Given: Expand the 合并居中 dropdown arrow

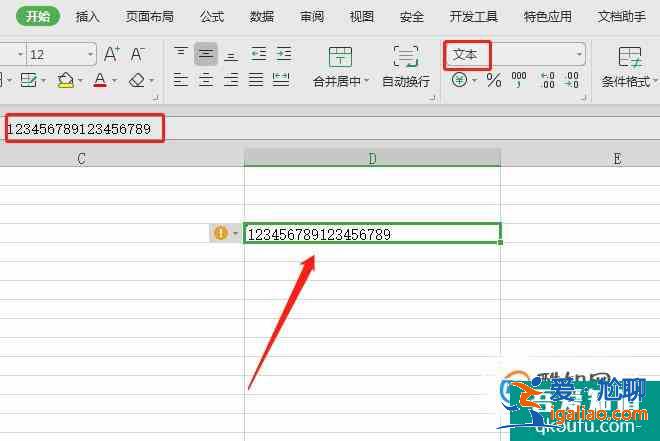Looking at the screenshot, I should coord(367,80).
